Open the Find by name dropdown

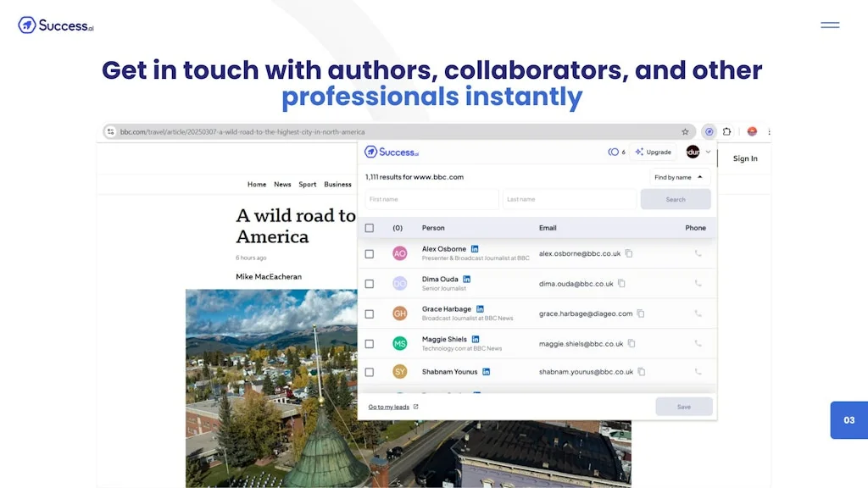[679, 177]
